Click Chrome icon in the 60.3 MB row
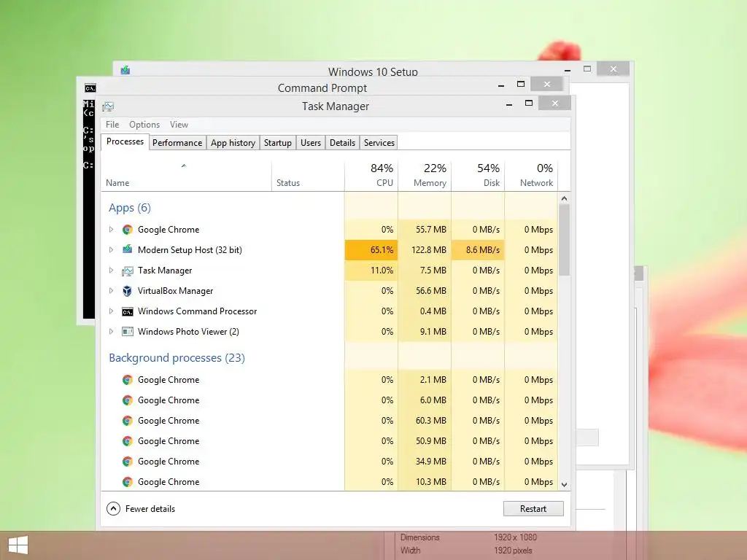Image resolution: width=747 pixels, height=560 pixels. (127, 421)
